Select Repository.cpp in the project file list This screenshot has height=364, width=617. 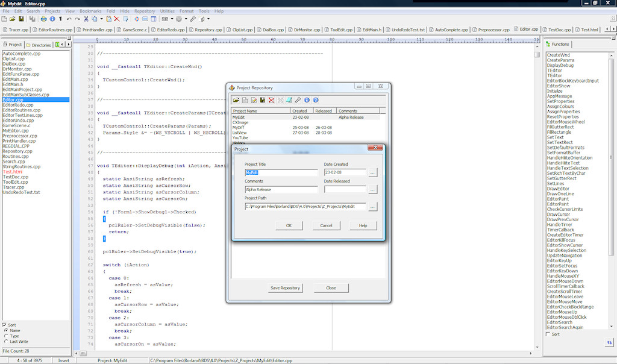tap(17, 151)
